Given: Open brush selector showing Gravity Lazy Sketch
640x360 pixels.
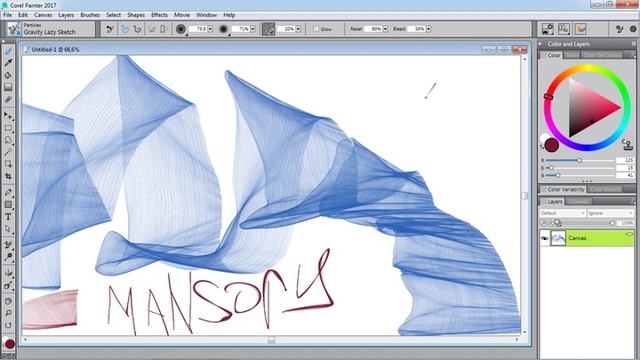Looking at the screenshot, I should [51, 29].
